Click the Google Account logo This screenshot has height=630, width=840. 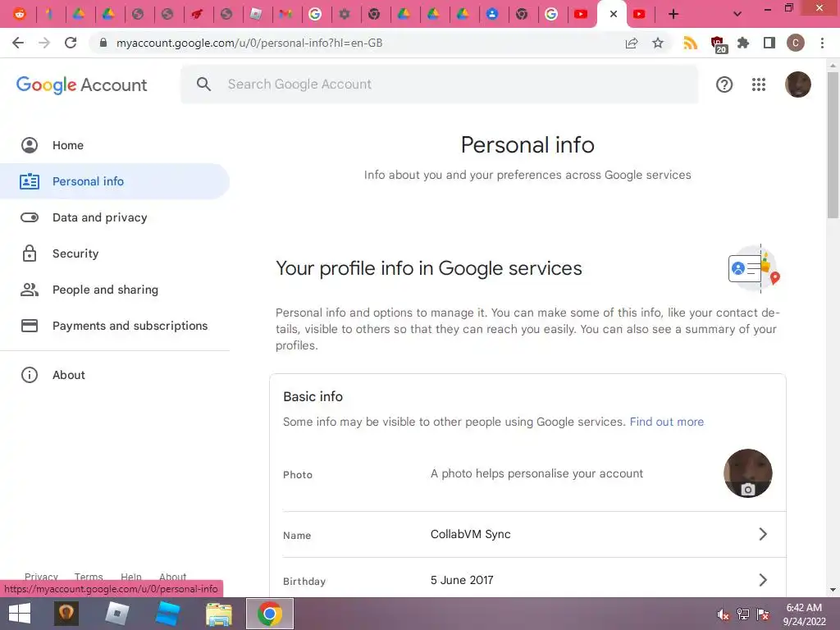click(81, 84)
